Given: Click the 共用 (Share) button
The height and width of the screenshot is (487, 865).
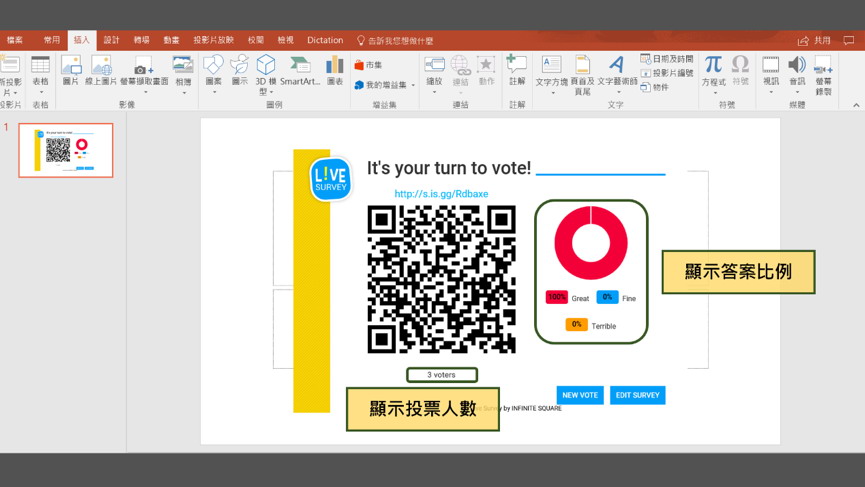Looking at the screenshot, I should (x=814, y=40).
